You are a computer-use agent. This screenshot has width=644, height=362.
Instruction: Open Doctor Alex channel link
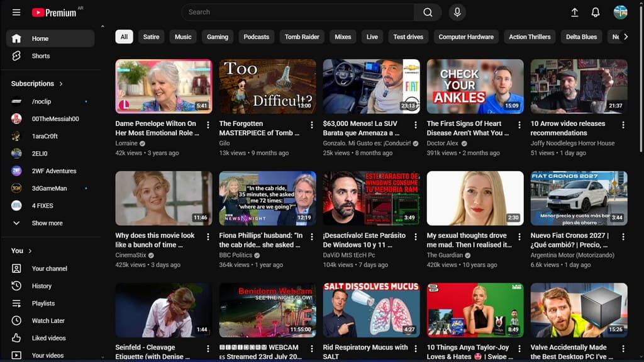pyautogui.click(x=442, y=143)
